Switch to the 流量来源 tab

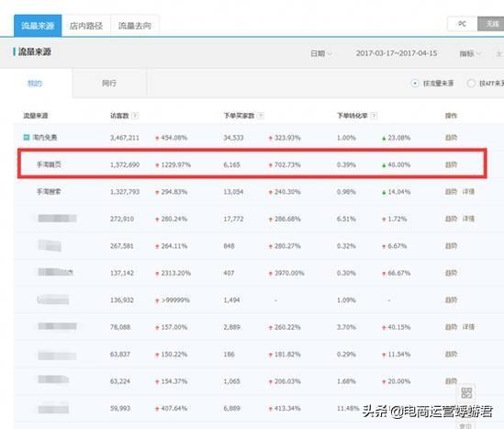click(38, 26)
